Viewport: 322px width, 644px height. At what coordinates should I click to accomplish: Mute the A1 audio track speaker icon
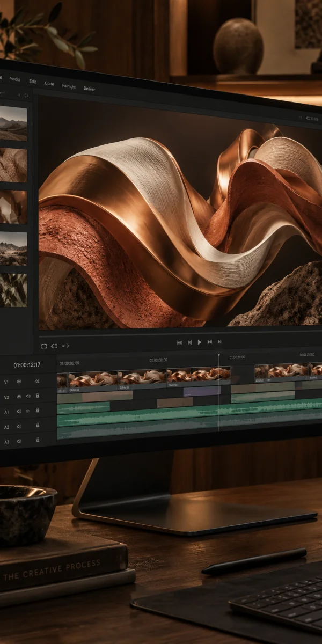[x=19, y=412]
